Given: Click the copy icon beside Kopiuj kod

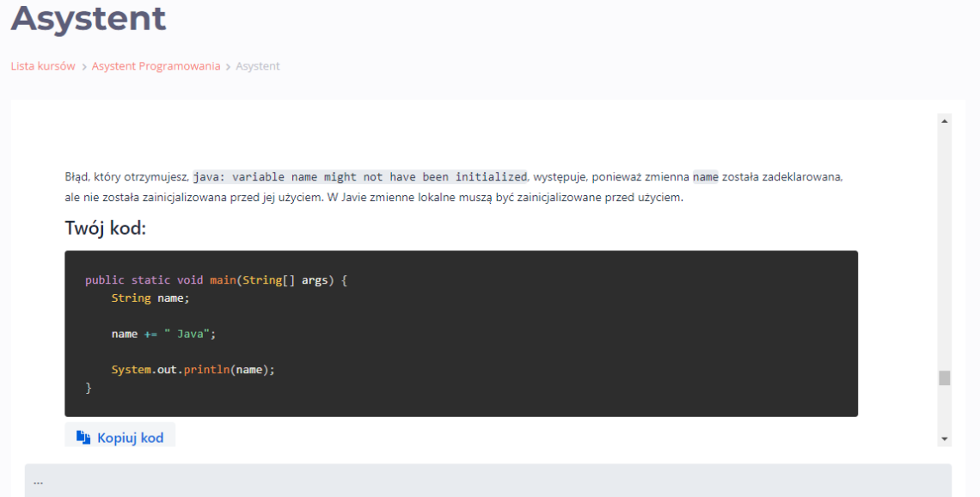Looking at the screenshot, I should (83, 438).
